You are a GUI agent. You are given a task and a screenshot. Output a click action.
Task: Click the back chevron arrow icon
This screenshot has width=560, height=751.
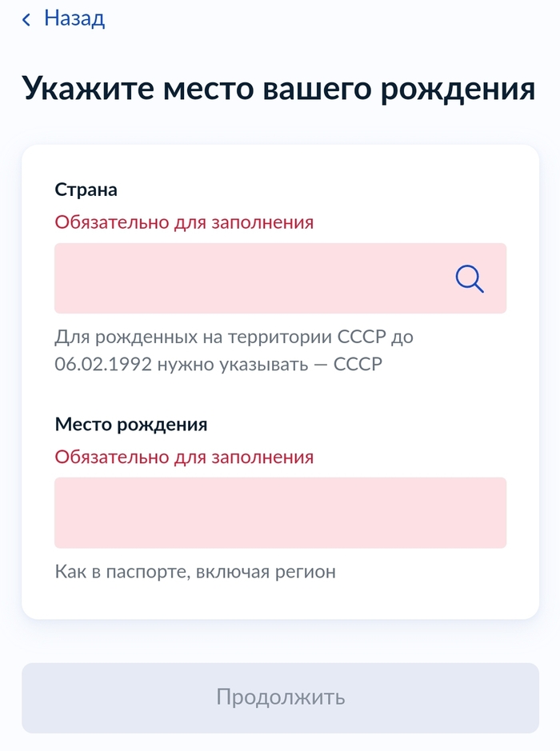[x=26, y=20]
